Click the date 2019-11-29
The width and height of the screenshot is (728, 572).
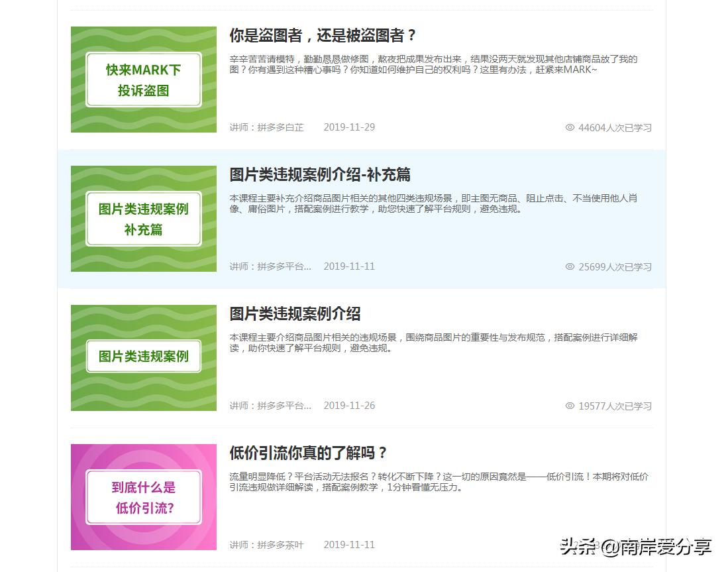[349, 127]
